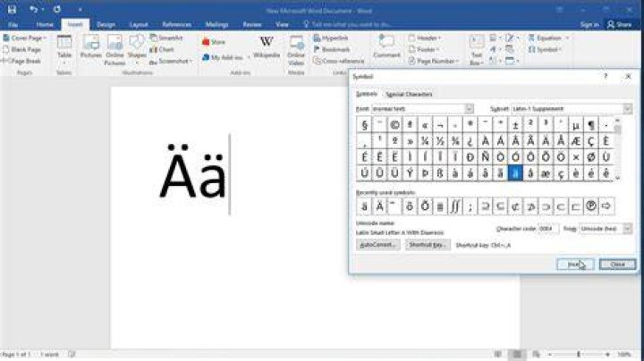
Task: Open the View ribbon tab
Action: tap(282, 25)
